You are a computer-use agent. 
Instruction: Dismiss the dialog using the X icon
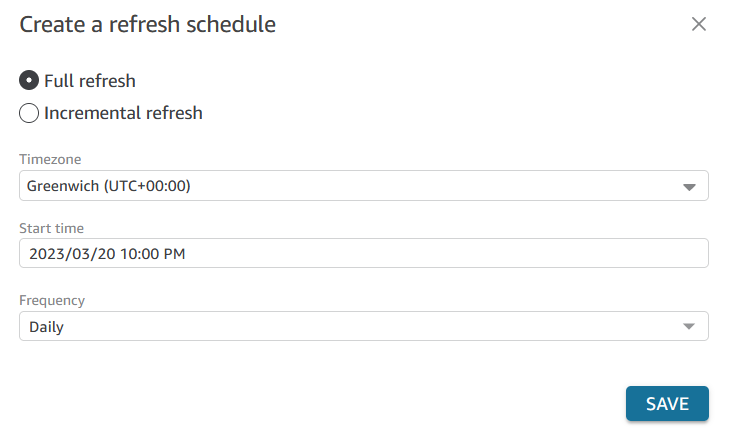(698, 24)
